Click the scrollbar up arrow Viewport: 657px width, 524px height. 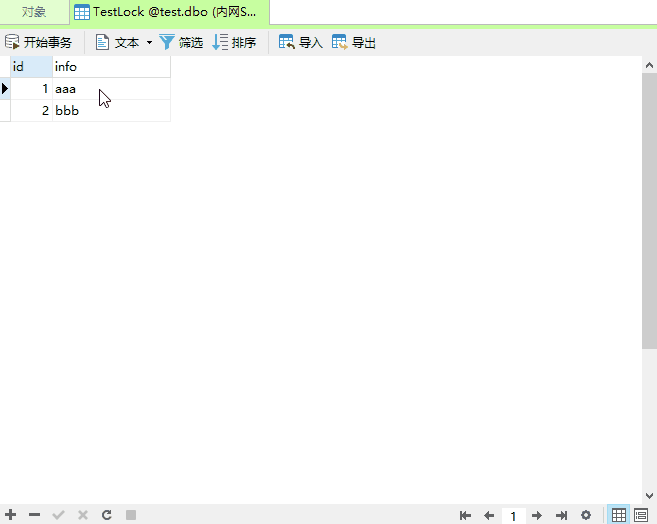click(x=649, y=65)
